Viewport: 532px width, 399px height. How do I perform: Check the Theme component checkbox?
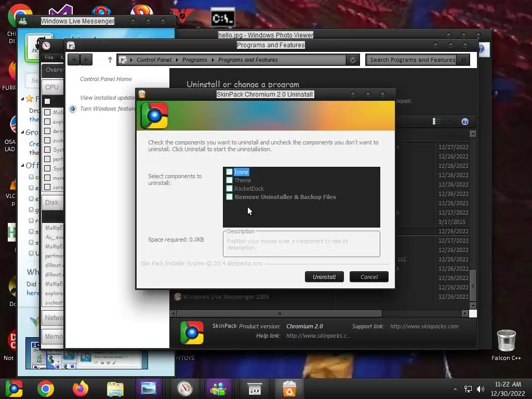pos(229,180)
